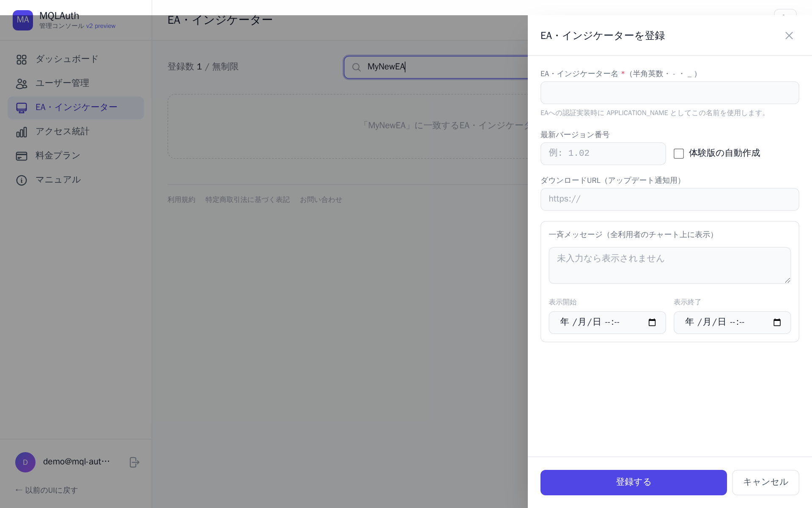
Task: Open the calendar picker for 表示終了
Action: [x=777, y=322]
